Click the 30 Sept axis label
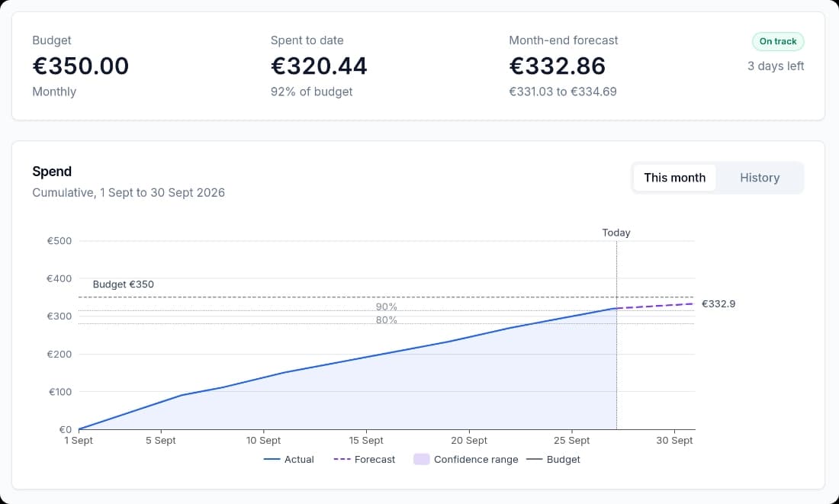The image size is (839, 504). (674, 440)
